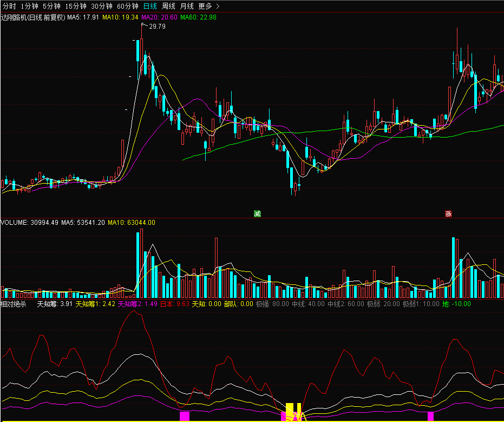Click the MA5: 17.91 indicator value
This screenshot has width=504, height=422.
[x=83, y=17]
